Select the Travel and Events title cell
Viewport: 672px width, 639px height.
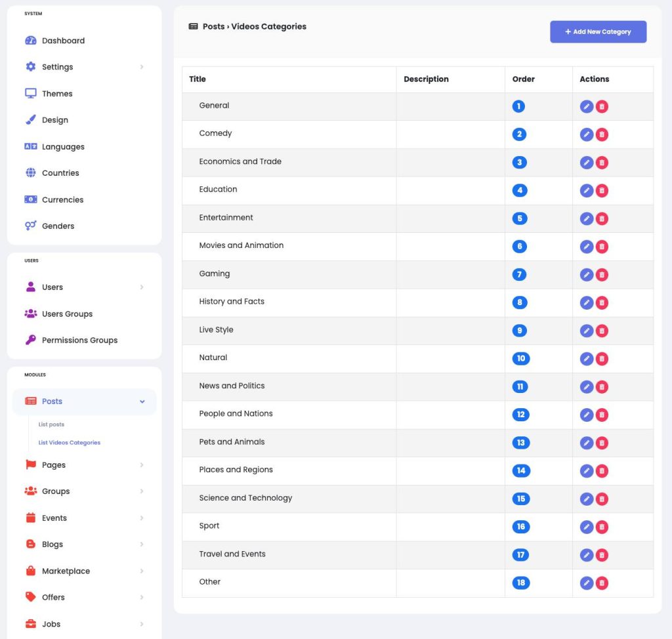(x=289, y=554)
